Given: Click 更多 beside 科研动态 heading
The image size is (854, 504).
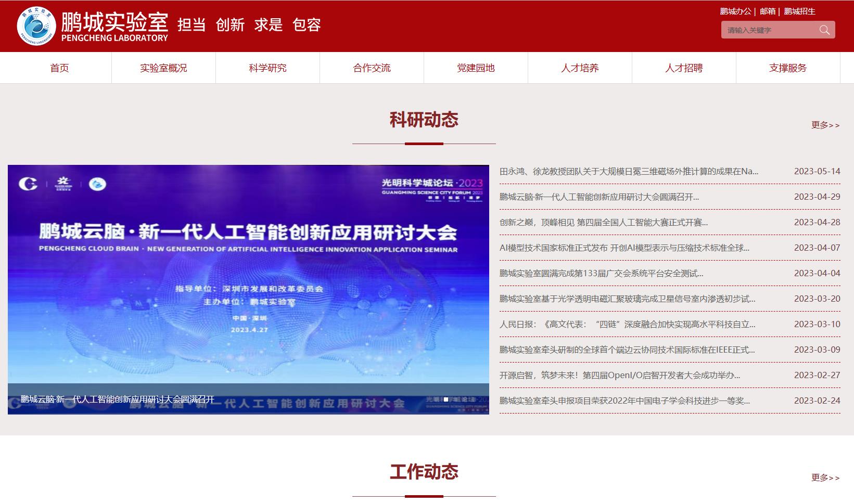Looking at the screenshot, I should click(x=825, y=125).
